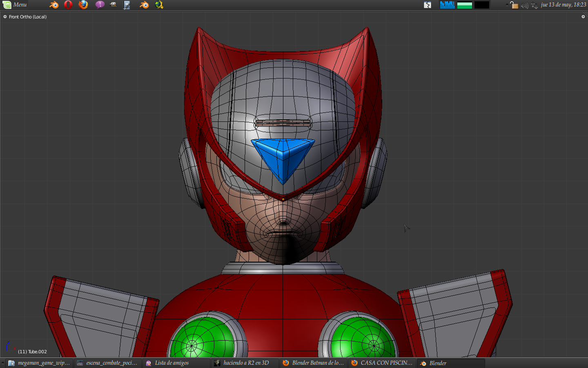588x368 pixels.
Task: Open the globe launcher icon in panel
Action: 159,5
